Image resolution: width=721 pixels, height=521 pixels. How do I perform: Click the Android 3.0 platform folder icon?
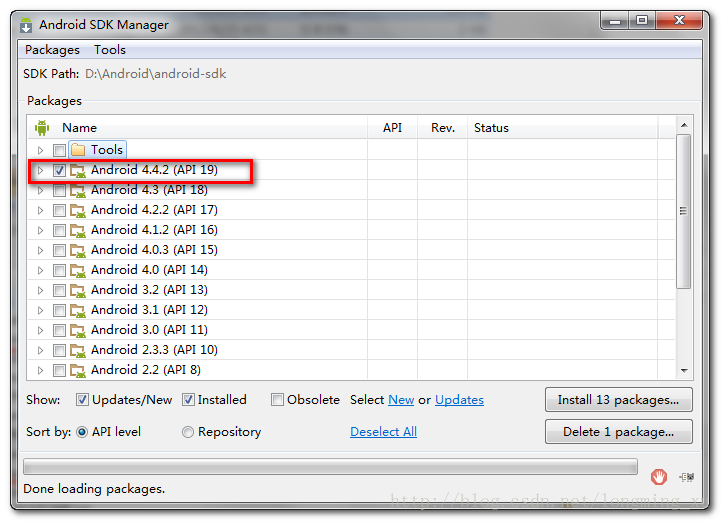[x=78, y=331]
